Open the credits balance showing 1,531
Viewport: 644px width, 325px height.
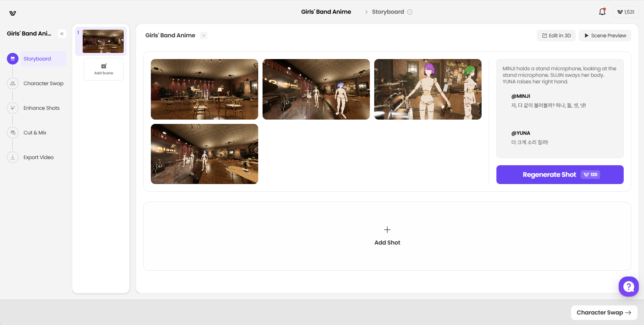click(626, 12)
